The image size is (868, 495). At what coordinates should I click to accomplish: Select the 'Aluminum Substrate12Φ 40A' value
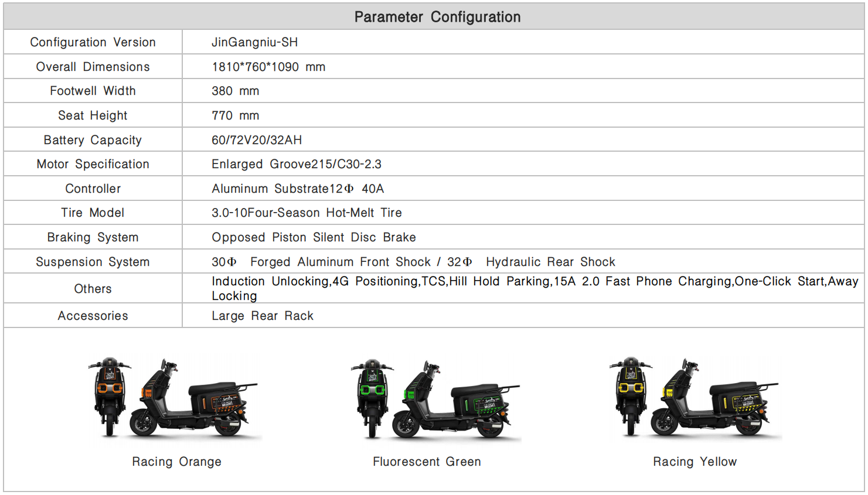pyautogui.click(x=298, y=189)
